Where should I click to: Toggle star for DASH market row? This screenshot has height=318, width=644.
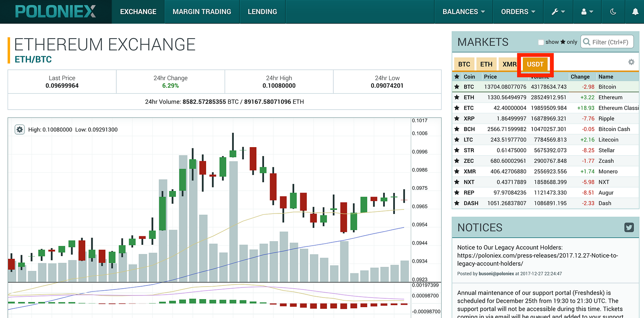(x=457, y=203)
